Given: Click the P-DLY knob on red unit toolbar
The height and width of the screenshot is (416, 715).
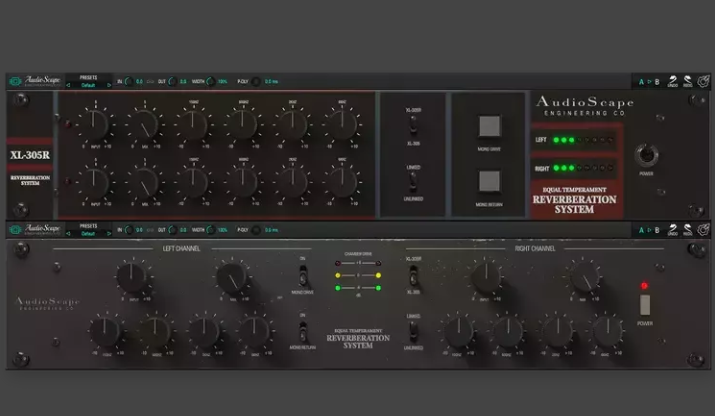Looking at the screenshot, I should (256, 82).
